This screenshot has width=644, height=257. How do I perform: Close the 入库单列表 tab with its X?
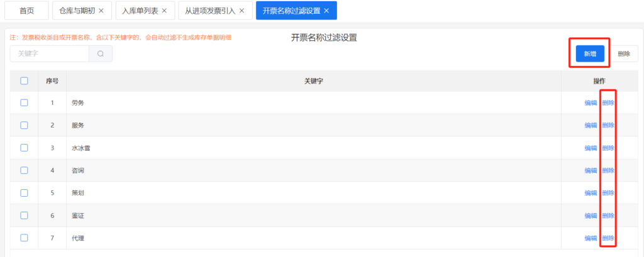tap(164, 11)
